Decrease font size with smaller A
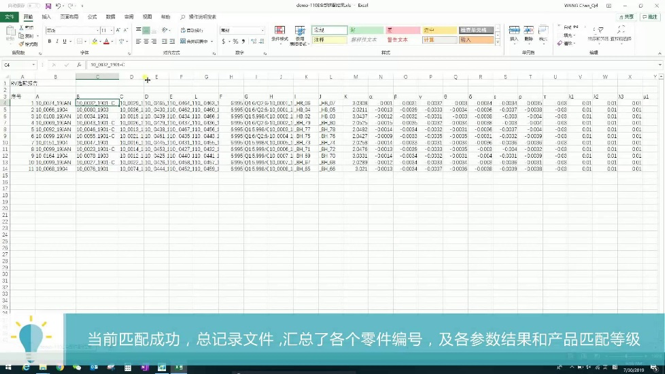The width and height of the screenshot is (665, 374). point(126,31)
